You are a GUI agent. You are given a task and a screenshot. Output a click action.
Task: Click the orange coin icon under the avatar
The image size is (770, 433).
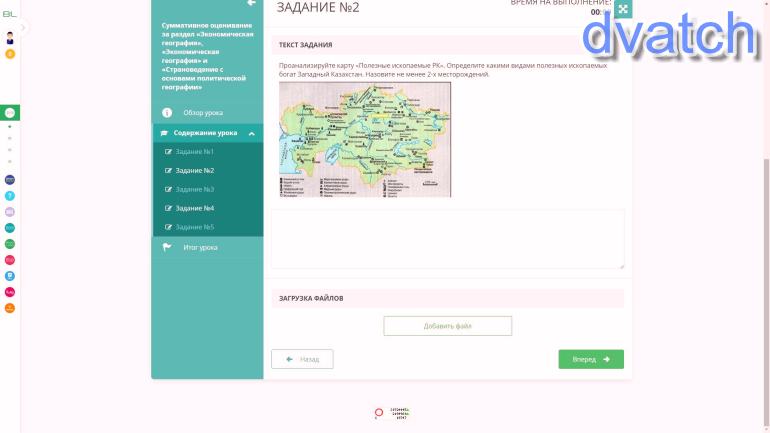click(x=10, y=54)
